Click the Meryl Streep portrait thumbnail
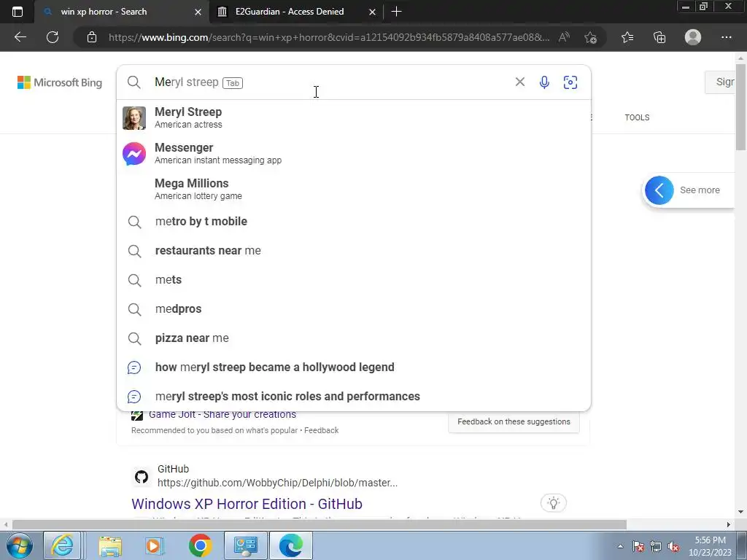The height and width of the screenshot is (560, 747). point(134,118)
